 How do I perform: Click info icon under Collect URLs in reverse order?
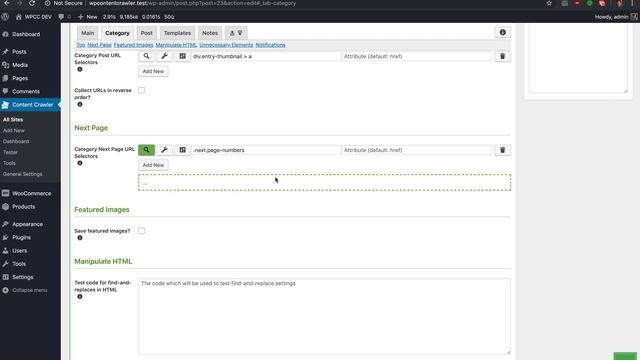[x=80, y=104]
